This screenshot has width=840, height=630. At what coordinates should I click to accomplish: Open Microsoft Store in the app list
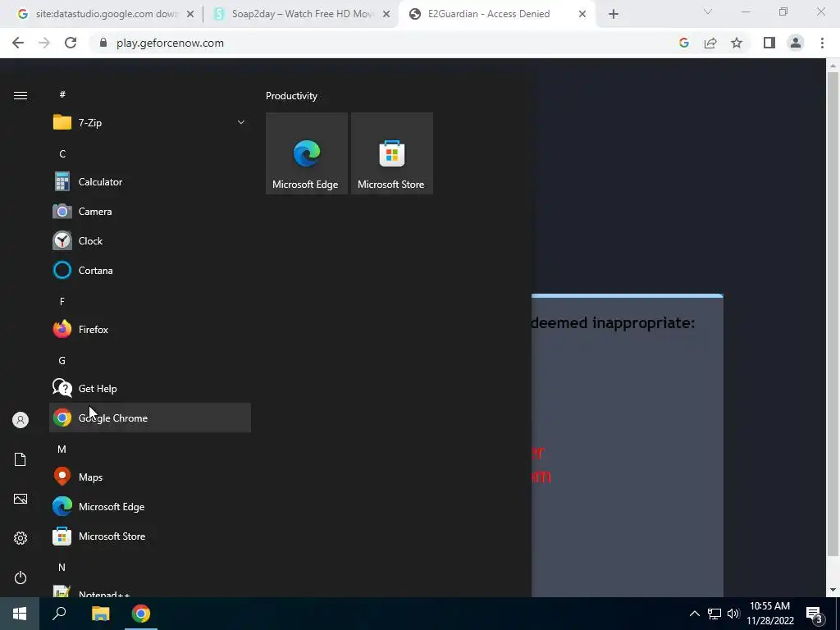150,536
